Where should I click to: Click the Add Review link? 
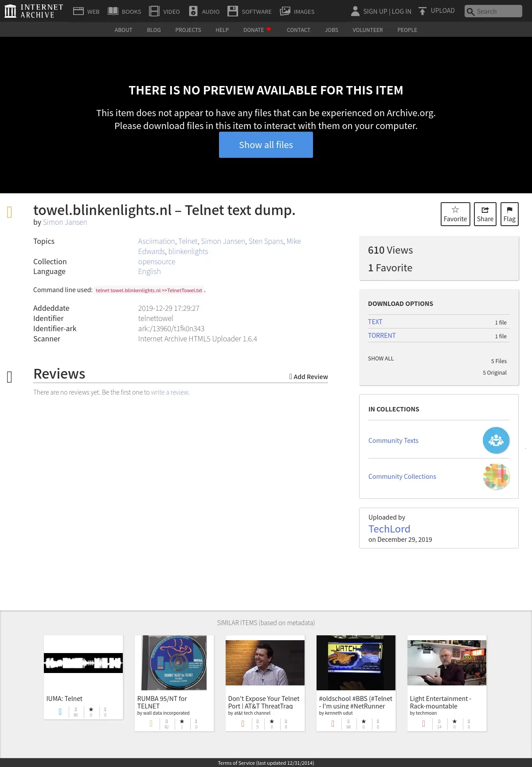(x=309, y=376)
